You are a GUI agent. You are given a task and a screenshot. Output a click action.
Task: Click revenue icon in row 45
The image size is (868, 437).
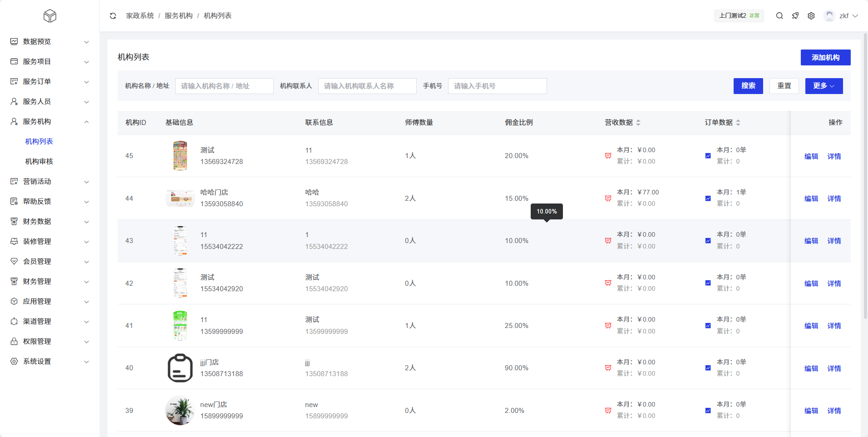tap(608, 156)
